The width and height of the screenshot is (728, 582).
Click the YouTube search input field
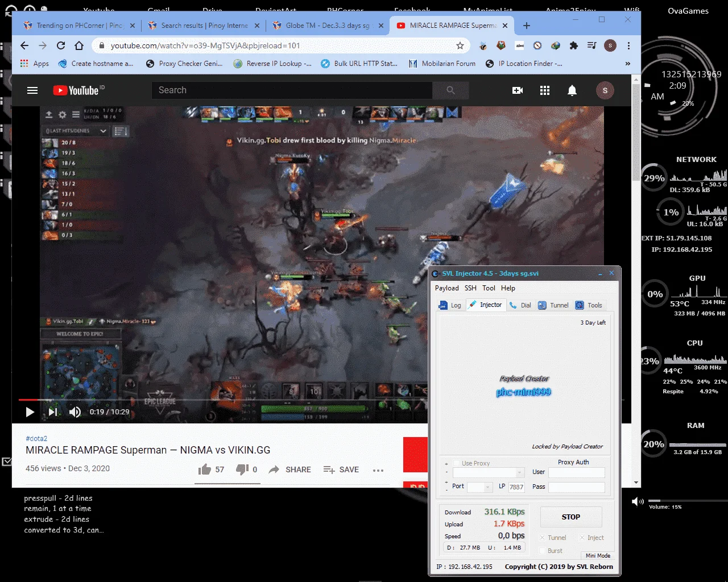(x=292, y=90)
